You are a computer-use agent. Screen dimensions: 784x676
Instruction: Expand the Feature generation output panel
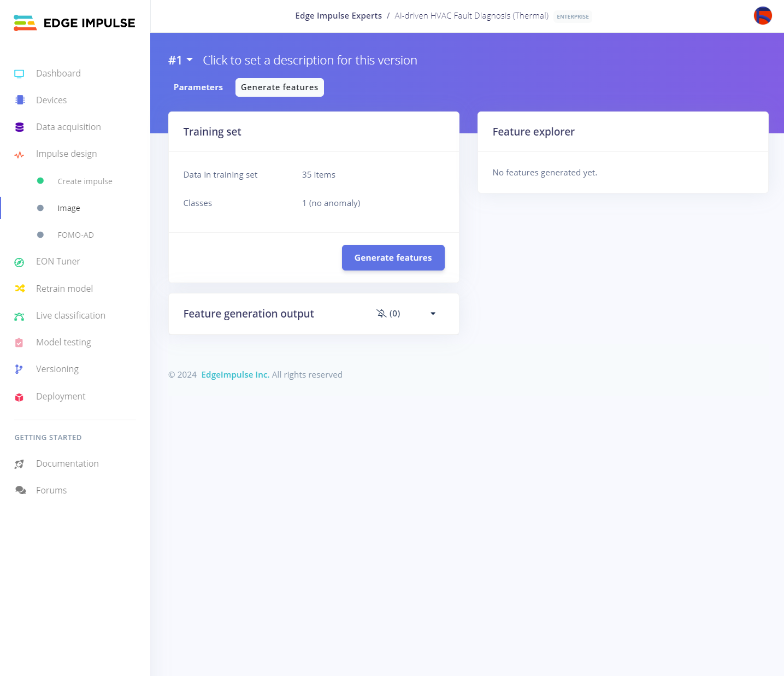pyautogui.click(x=433, y=314)
